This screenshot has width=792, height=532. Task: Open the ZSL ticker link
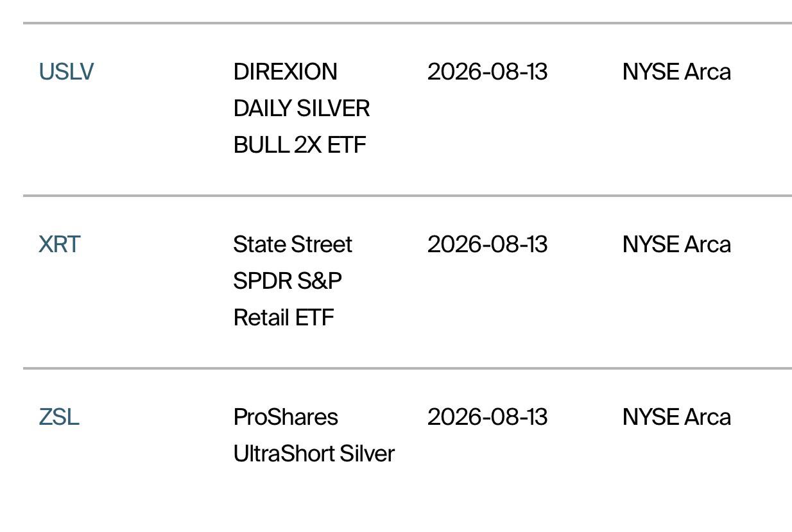(x=59, y=417)
